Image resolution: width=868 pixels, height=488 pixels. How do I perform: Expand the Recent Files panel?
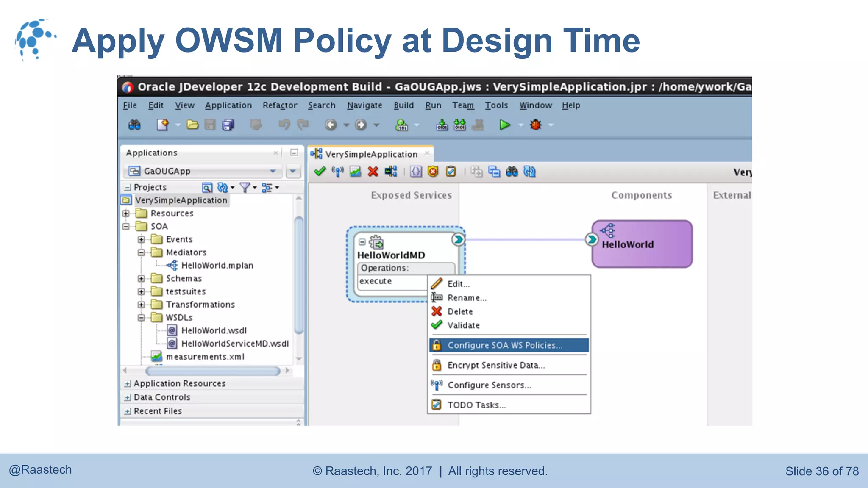click(128, 411)
